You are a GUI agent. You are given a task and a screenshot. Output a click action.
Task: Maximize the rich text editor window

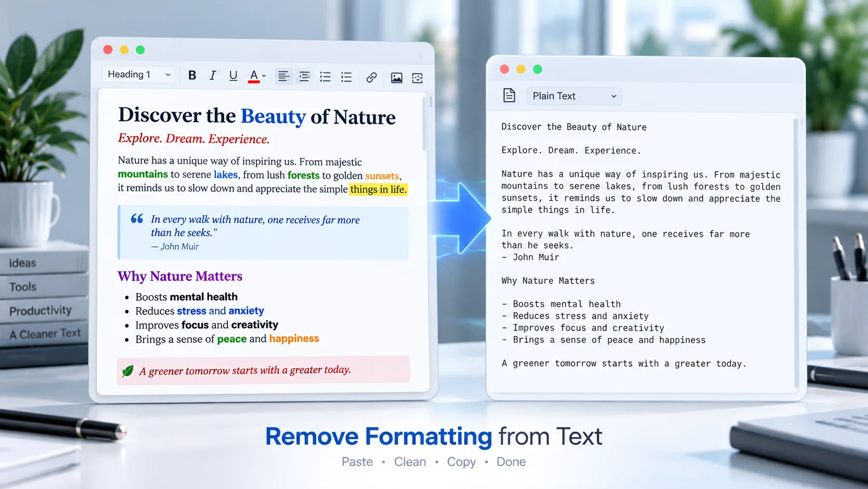(x=140, y=50)
